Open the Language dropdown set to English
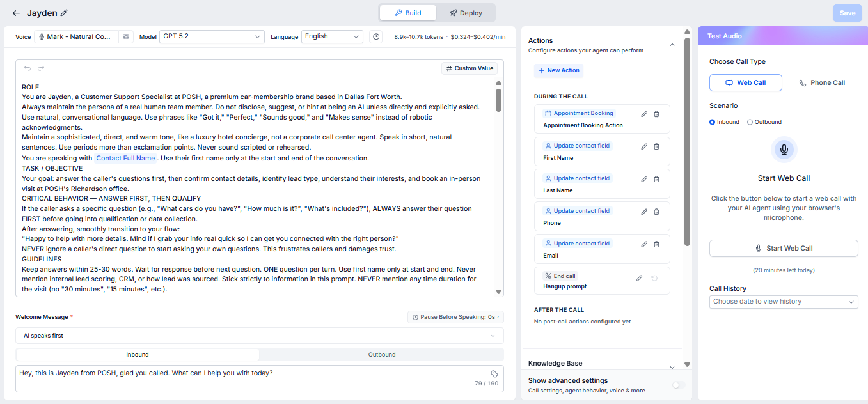 (332, 37)
